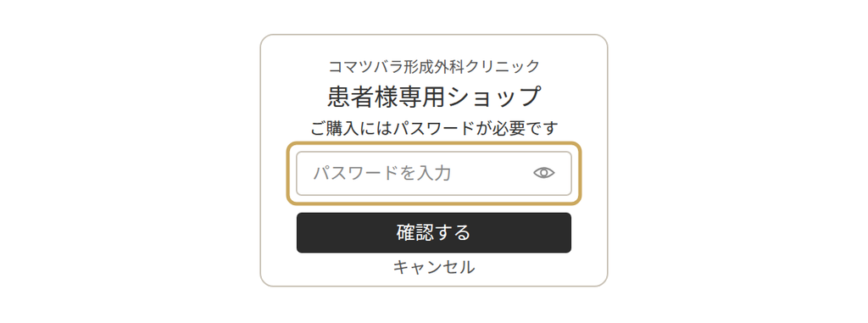This screenshot has height=323, width=868.
Task: Unmask password characters with the eye icon
Action: (543, 173)
